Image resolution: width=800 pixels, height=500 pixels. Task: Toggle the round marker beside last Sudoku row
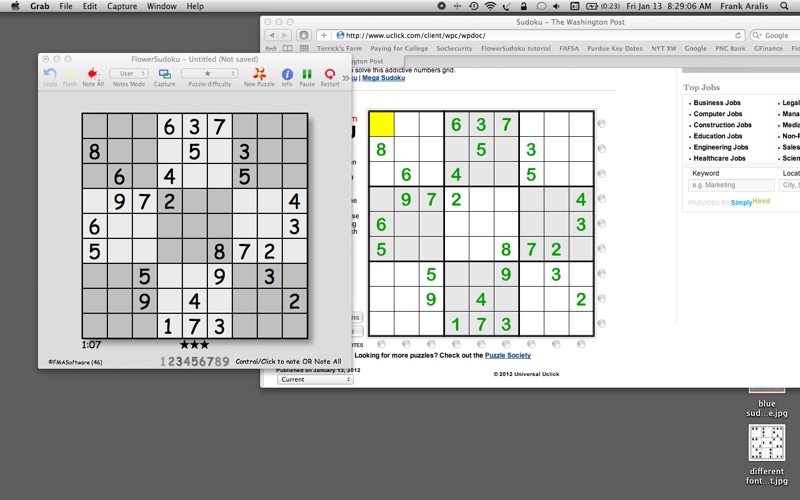602,323
